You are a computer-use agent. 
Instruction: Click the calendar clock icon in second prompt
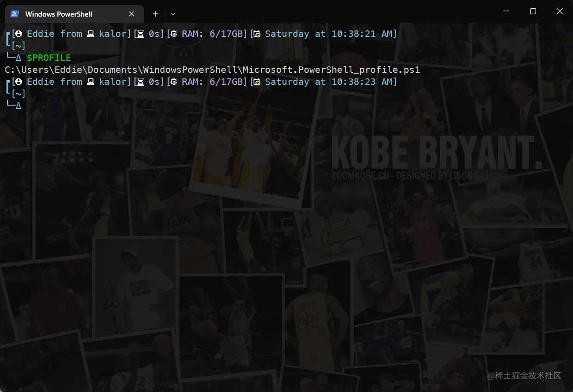coord(257,82)
